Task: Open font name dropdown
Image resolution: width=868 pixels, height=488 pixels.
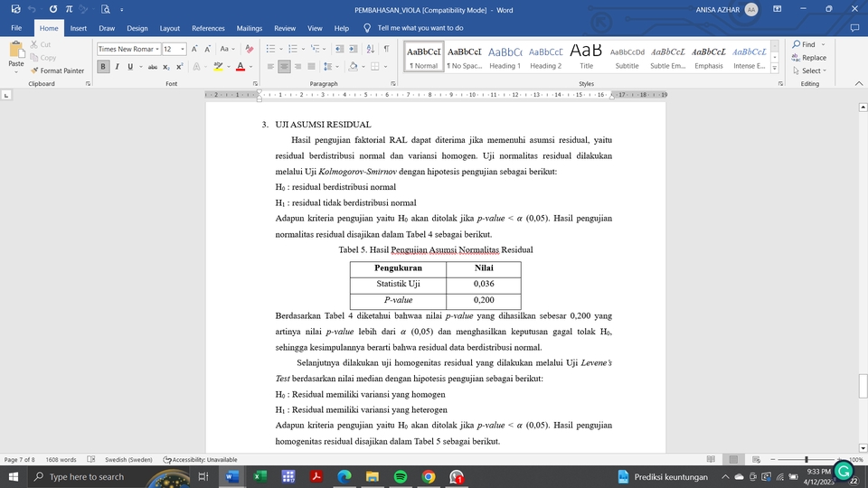Action: click(157, 49)
